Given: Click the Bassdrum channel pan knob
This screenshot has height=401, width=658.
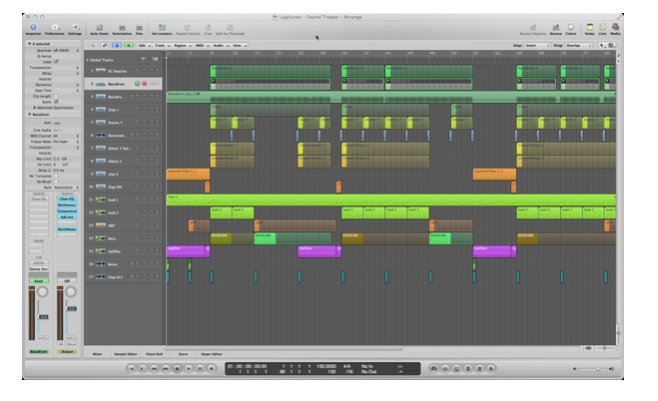Looking at the screenshot, I should coord(42,292).
